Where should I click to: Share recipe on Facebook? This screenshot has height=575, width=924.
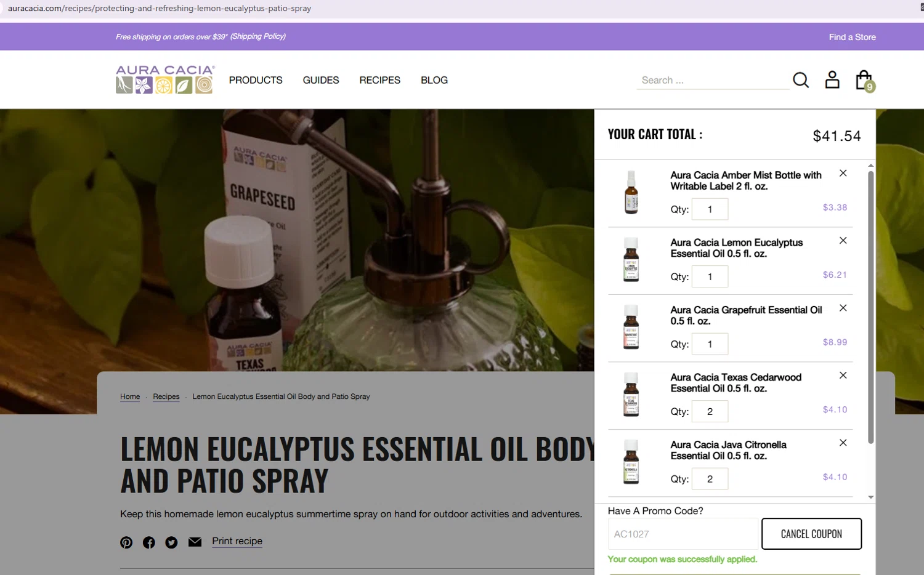pyautogui.click(x=149, y=542)
